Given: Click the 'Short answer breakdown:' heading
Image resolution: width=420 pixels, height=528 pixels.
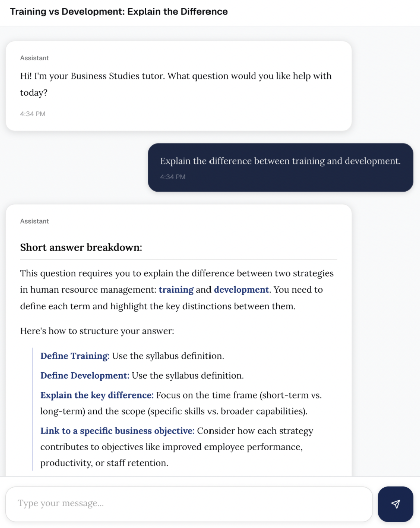Looking at the screenshot, I should [x=81, y=248].
